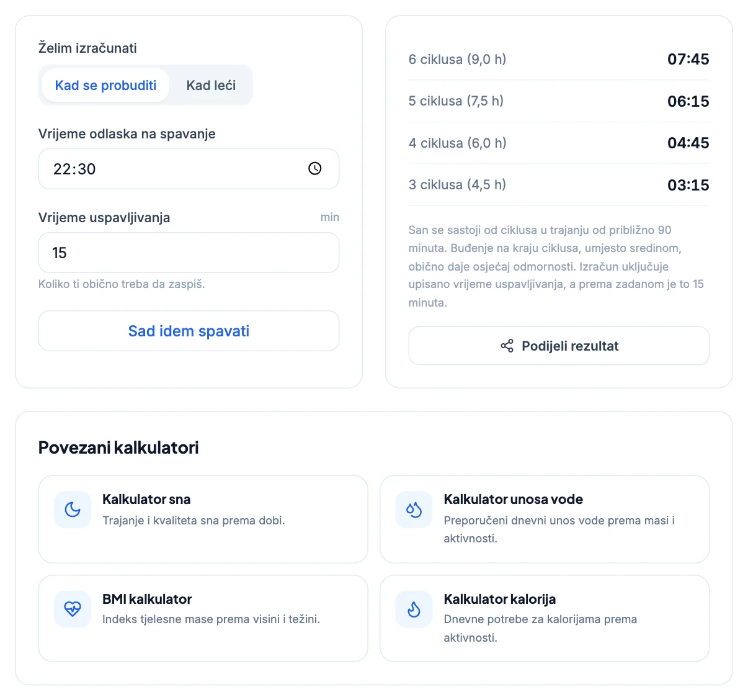Open the Kalkulator kalorija card
The width and height of the screenshot is (748, 700).
545,619
